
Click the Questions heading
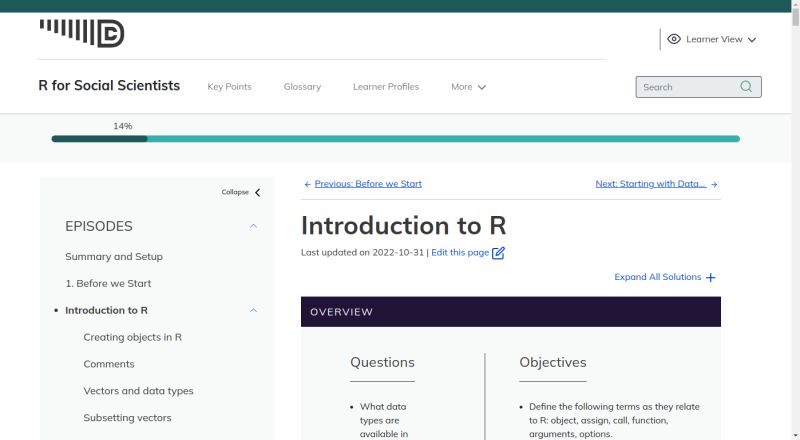click(382, 362)
